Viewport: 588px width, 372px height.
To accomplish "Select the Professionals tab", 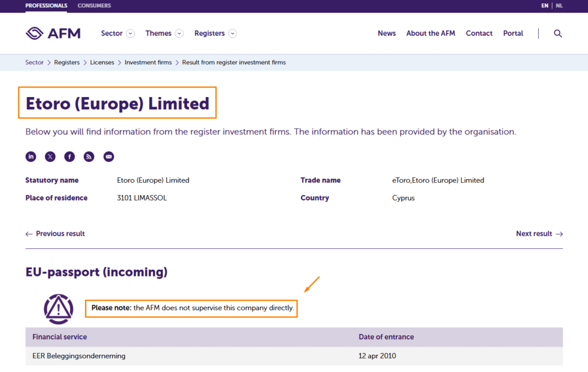I will click(x=46, y=6).
